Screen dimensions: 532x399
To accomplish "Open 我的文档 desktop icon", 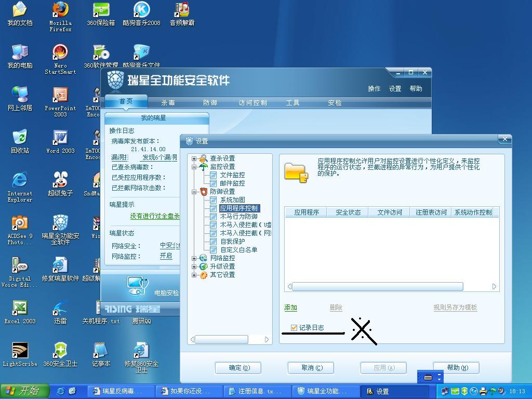I will pyautogui.click(x=20, y=14).
